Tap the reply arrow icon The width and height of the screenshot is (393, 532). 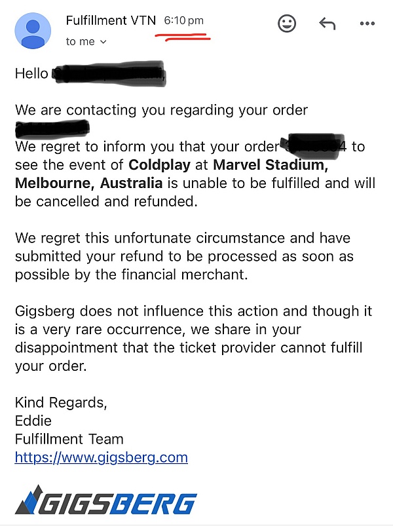(327, 24)
